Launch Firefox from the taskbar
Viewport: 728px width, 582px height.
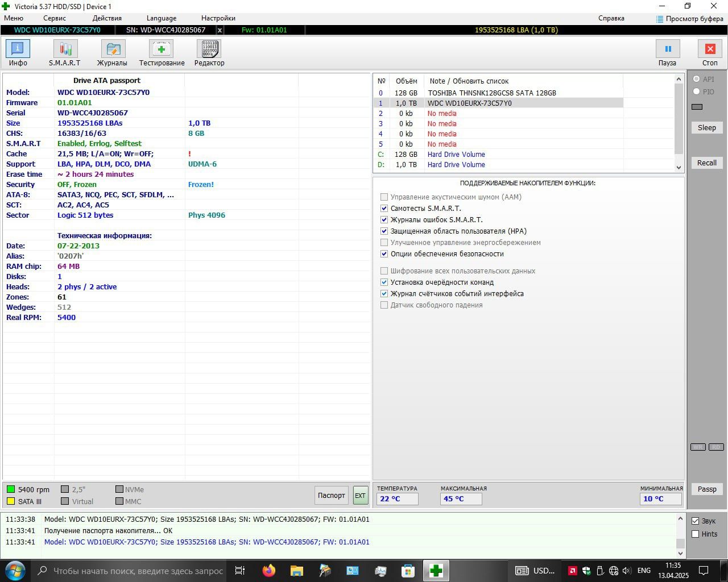tap(269, 571)
